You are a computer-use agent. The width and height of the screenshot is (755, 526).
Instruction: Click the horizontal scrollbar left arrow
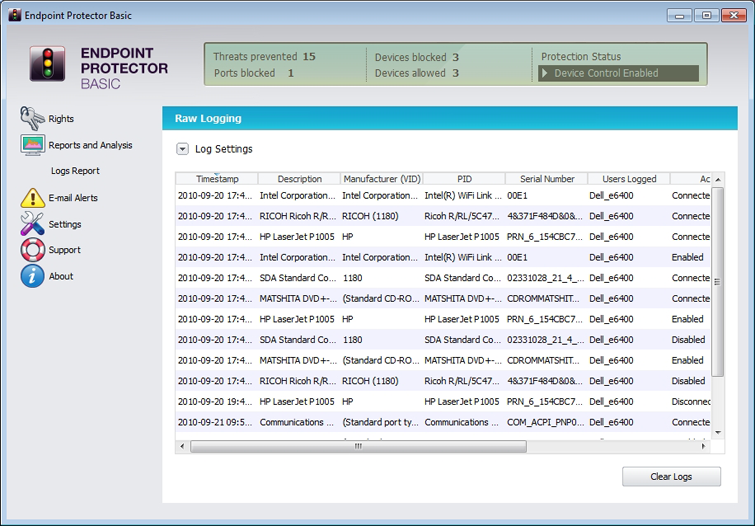tap(182, 446)
